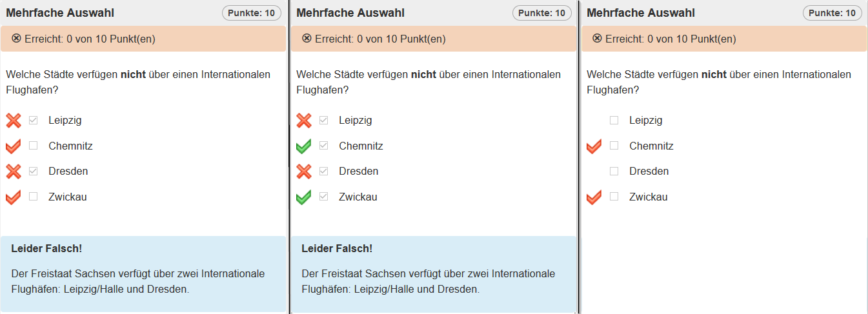Click the green checkmark icon beside Chemnitz
868x314 pixels.
pos(303,146)
